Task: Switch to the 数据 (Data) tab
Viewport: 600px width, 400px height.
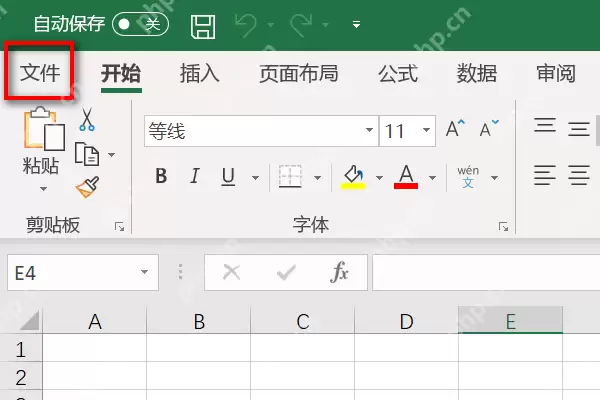Action: click(x=477, y=73)
